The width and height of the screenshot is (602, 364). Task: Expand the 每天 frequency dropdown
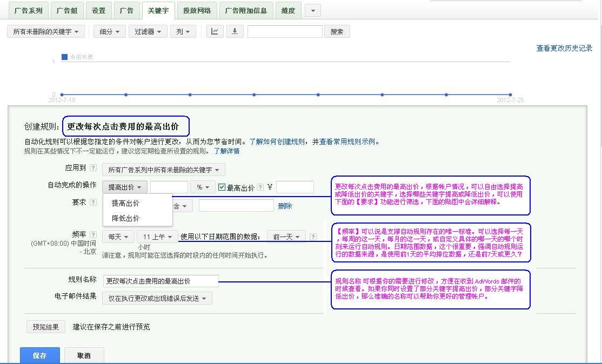point(118,237)
